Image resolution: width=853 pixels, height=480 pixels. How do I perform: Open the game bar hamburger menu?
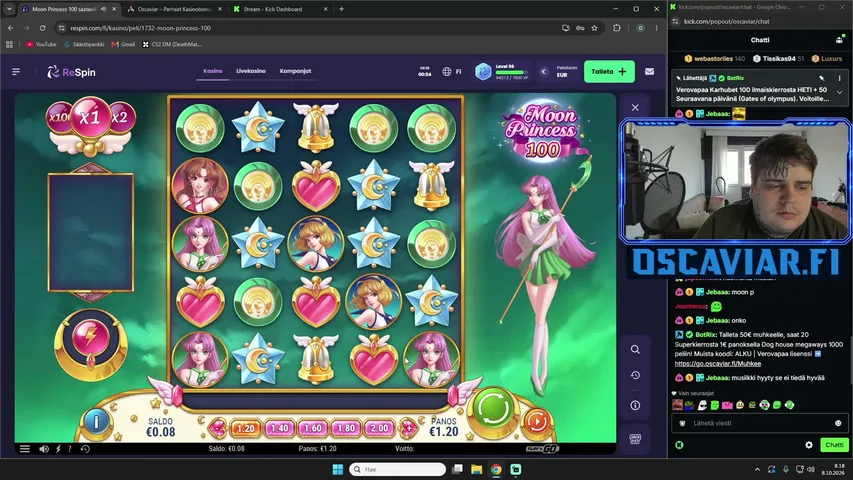pyautogui.click(x=24, y=449)
